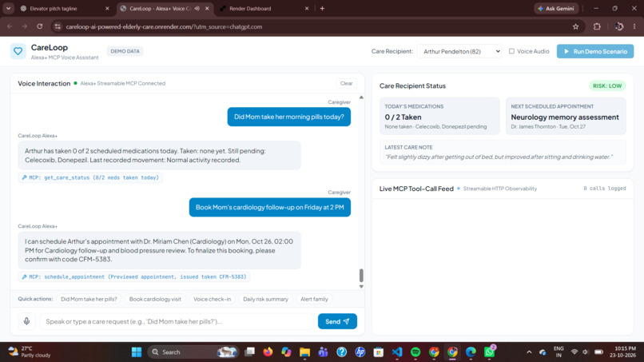Open Microsoft Teams from the taskbar
Viewport: 644px width, 362px height.
323,352
